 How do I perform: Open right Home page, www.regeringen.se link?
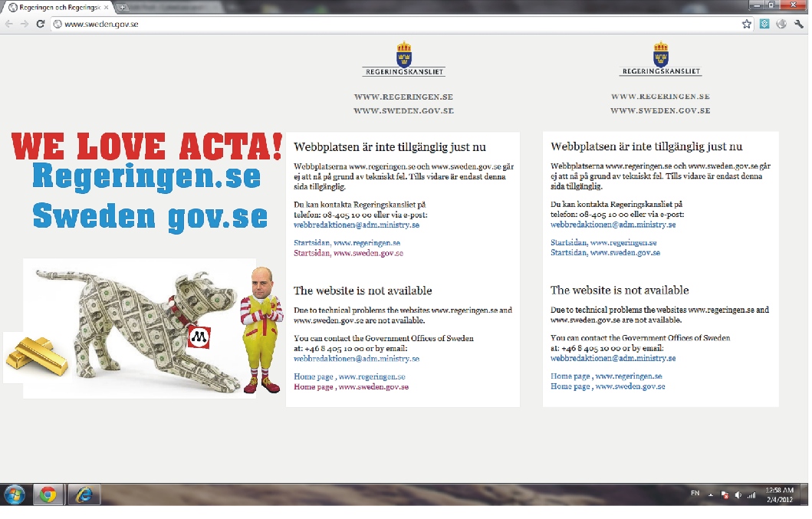pyautogui.click(x=607, y=376)
